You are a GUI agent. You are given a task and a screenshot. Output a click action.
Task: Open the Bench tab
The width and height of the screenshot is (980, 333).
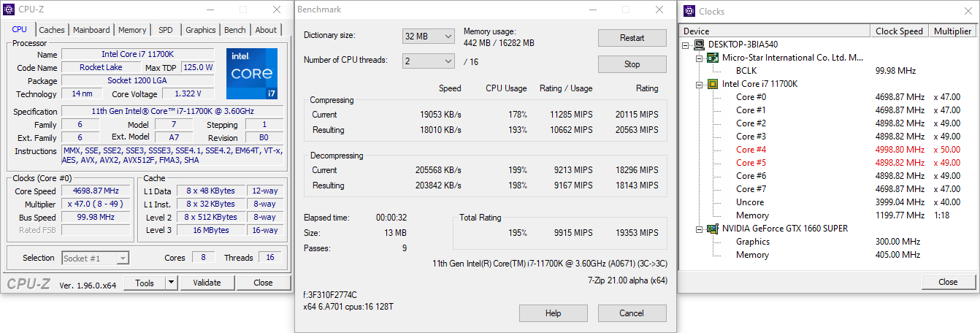pyautogui.click(x=234, y=30)
